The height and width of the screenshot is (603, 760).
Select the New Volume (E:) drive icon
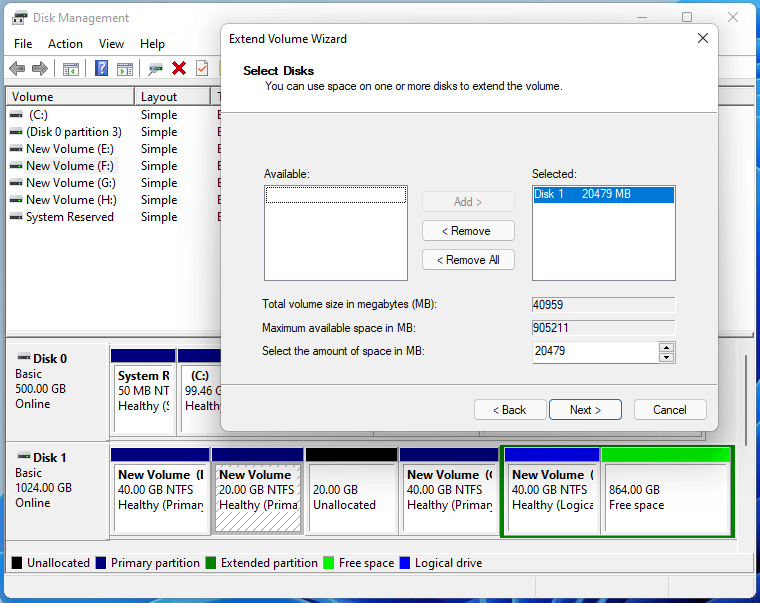[x=16, y=149]
